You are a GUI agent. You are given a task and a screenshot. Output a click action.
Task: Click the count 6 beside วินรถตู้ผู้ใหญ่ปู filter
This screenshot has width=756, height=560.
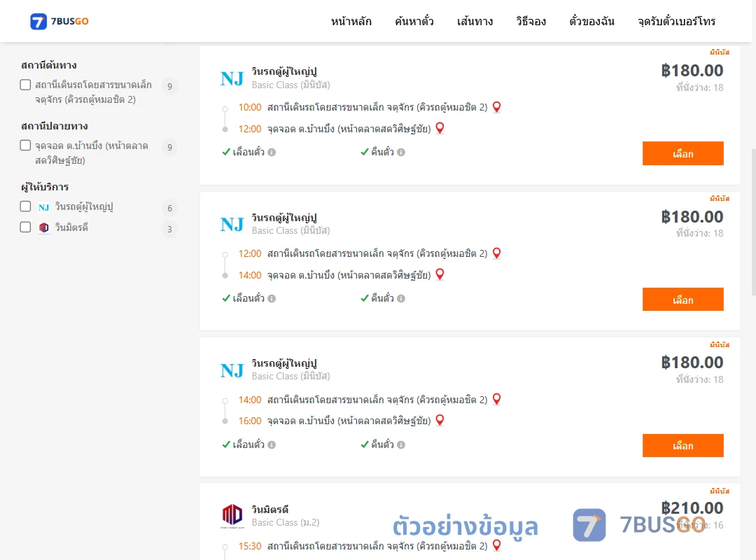[x=169, y=209]
